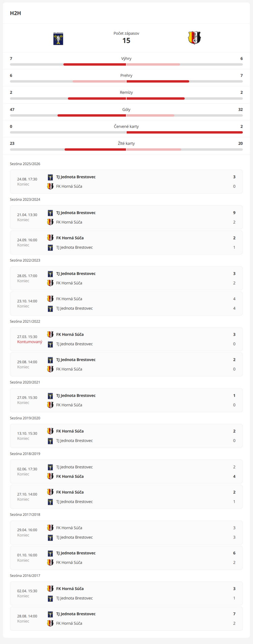Image resolution: width=253 pixels, height=644 pixels.
Task: Click Brestovec crest in 21.04. 9-2 match
Action: pos(50,213)
